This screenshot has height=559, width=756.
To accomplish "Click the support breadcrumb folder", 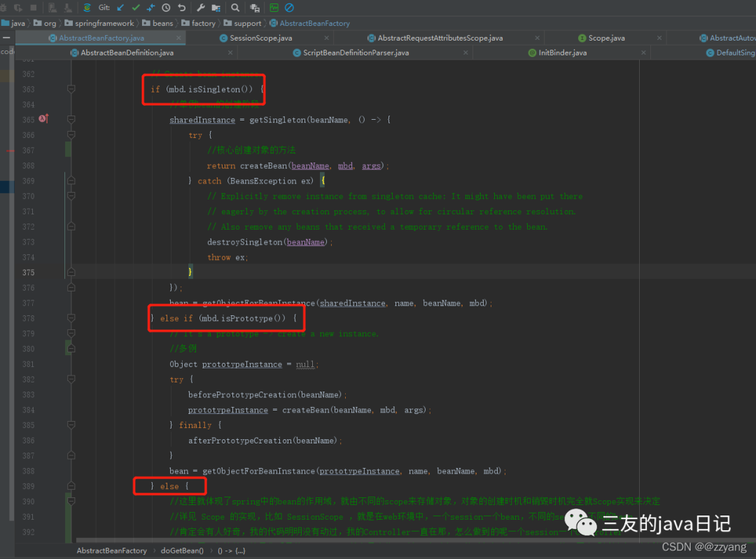I will pos(242,23).
